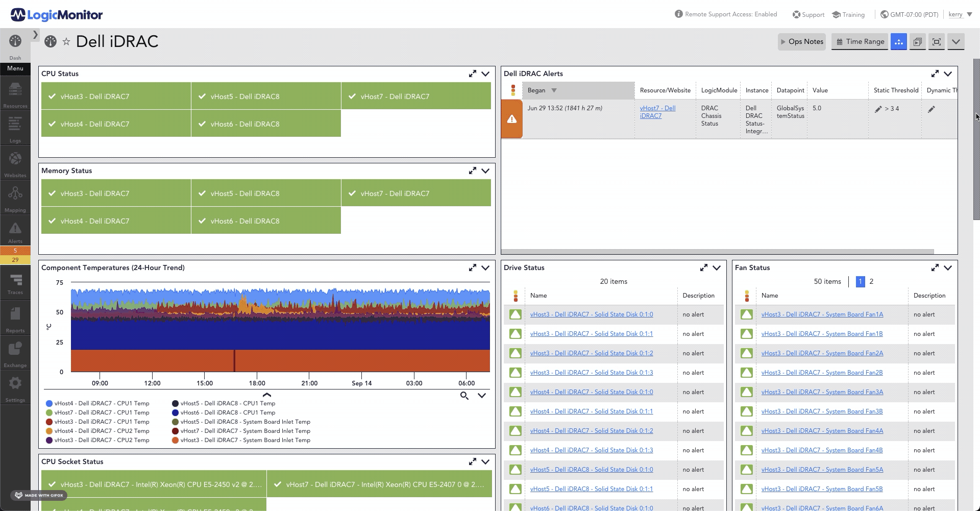Screen dimensions: 980x511
Task: Open the CPU Status widget menu chevron
Action: (485, 74)
